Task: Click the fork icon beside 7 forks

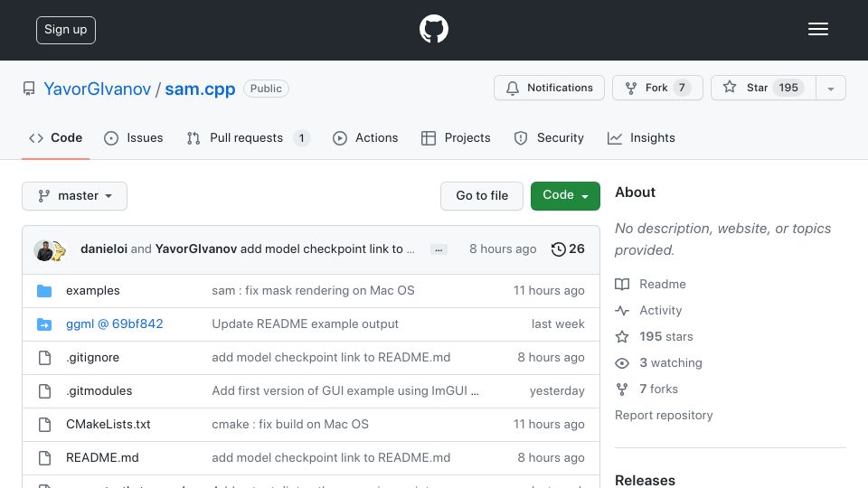Action: [x=622, y=389]
